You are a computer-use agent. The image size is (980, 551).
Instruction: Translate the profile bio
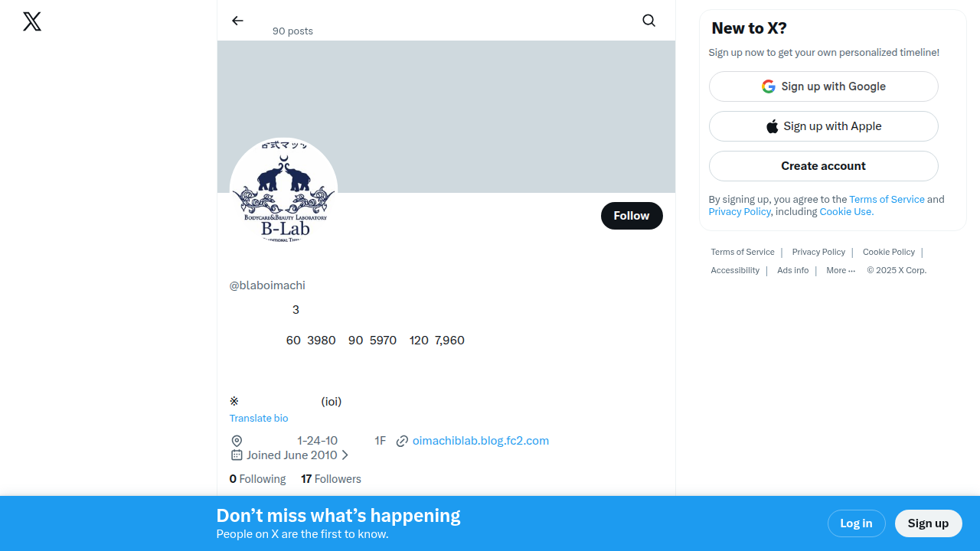tap(259, 419)
